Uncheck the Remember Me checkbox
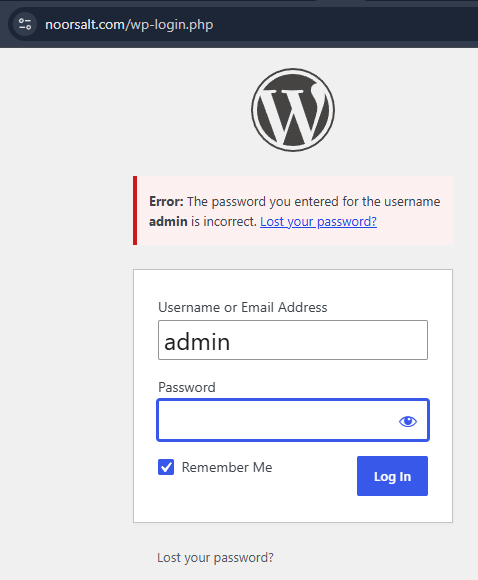This screenshot has height=580, width=478. pos(166,467)
